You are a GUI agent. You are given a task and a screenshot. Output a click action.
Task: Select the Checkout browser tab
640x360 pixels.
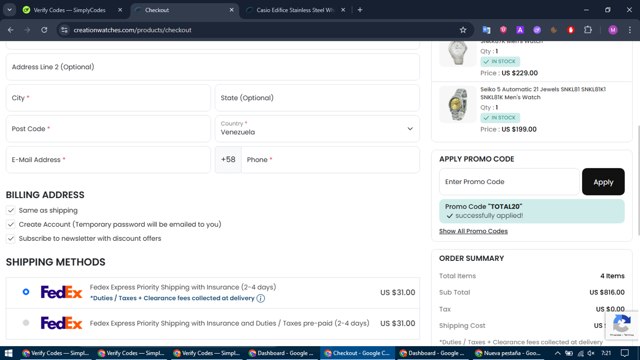coord(184,10)
